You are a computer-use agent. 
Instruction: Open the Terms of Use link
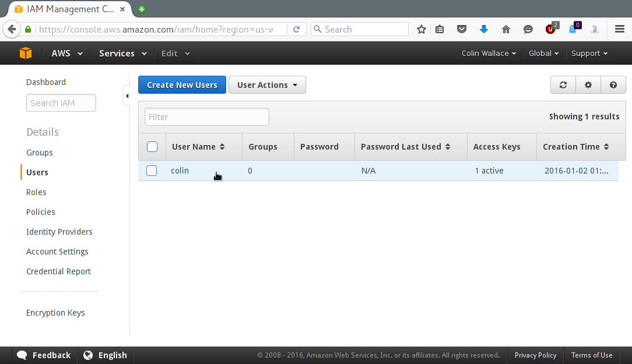(x=592, y=355)
